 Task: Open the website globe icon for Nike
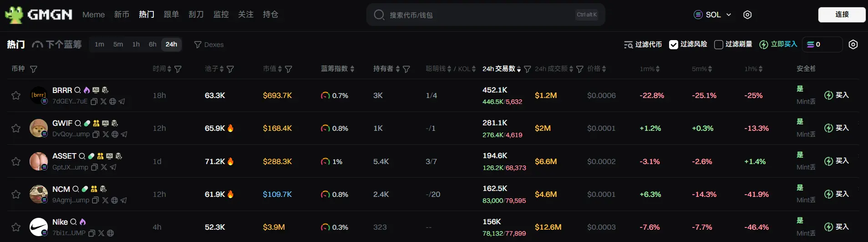pyautogui.click(x=110, y=233)
